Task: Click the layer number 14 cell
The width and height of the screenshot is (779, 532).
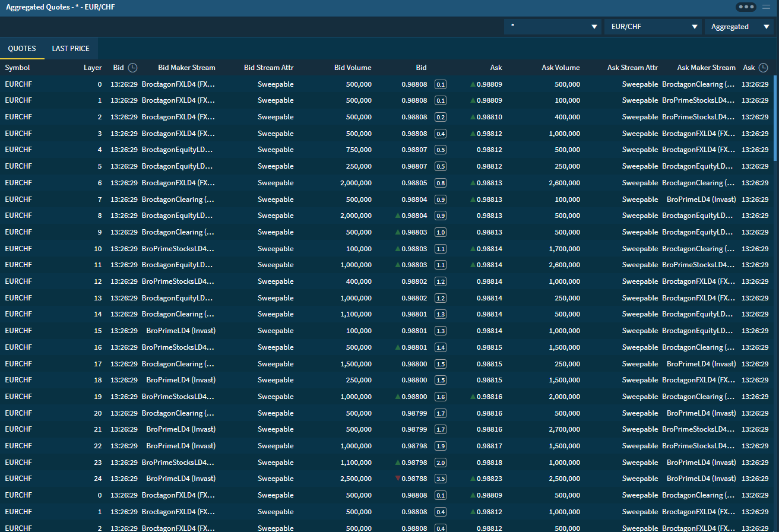Action: (98, 314)
